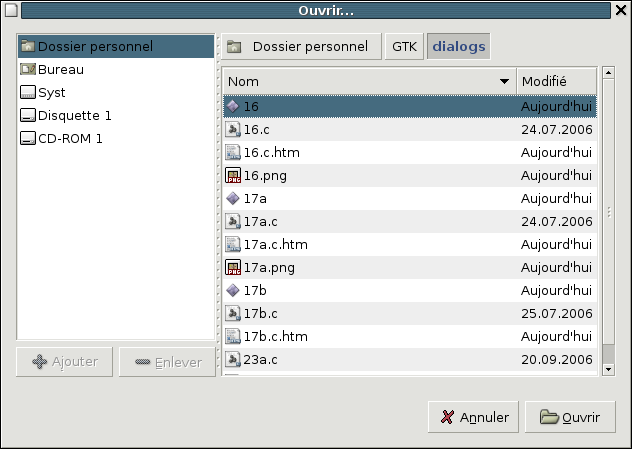The width and height of the screenshot is (632, 449).
Task: Click the Bureau desktop icon in sidebar
Action: tap(27, 70)
